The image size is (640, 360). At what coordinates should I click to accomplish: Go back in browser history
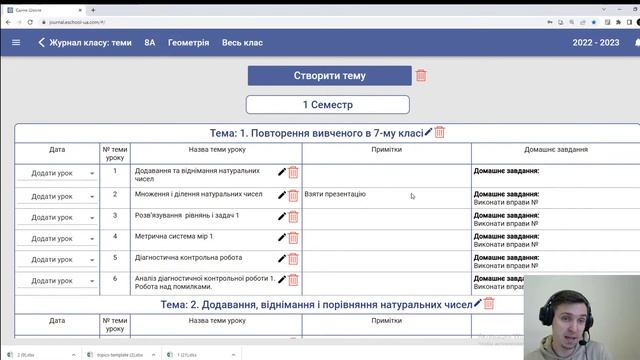[9, 22]
